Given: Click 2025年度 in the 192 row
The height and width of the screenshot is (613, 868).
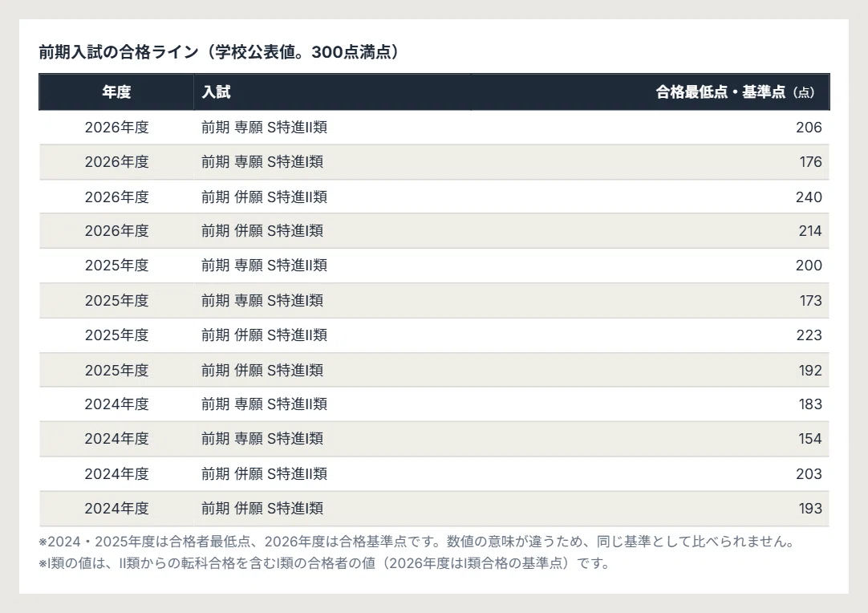Looking at the screenshot, I should pyautogui.click(x=117, y=371).
